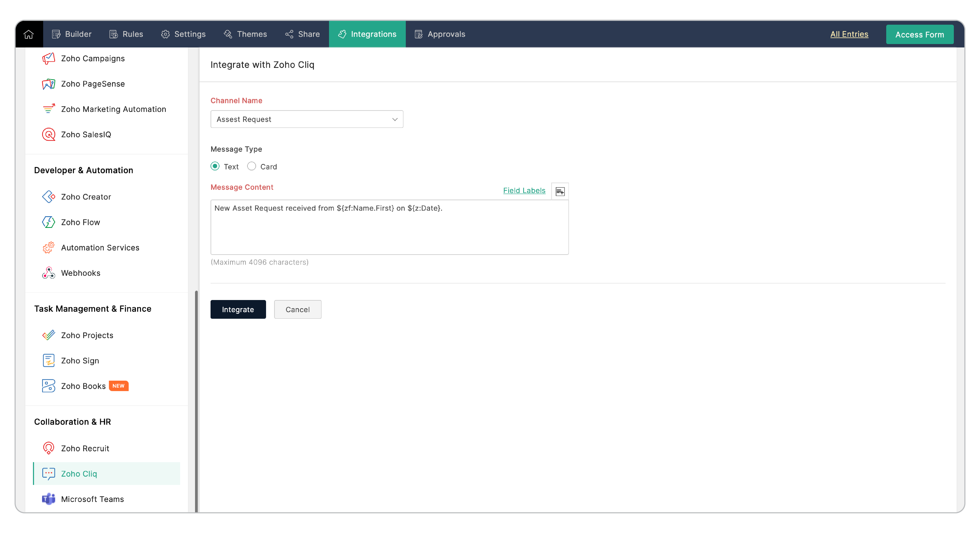Click the Integrate button
Image resolution: width=980 pixels, height=533 pixels.
238,309
